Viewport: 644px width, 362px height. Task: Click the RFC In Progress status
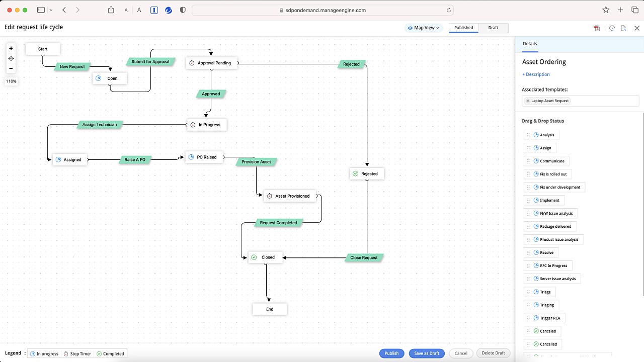[548, 265]
